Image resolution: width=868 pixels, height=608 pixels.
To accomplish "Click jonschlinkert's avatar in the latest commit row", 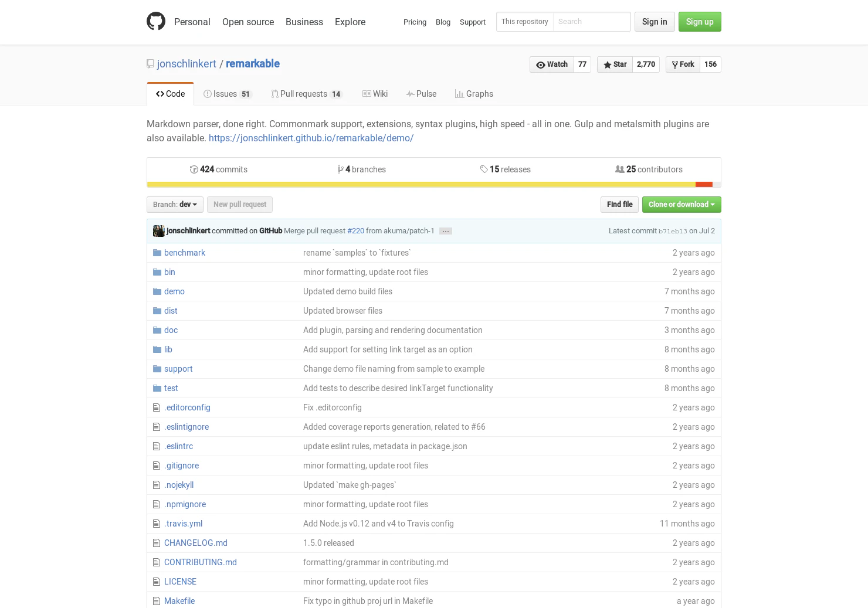I will coord(158,231).
